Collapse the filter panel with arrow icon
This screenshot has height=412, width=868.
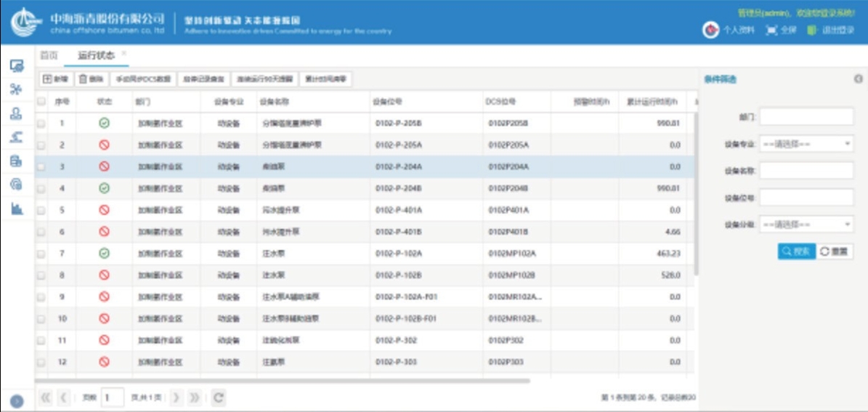pos(858,79)
